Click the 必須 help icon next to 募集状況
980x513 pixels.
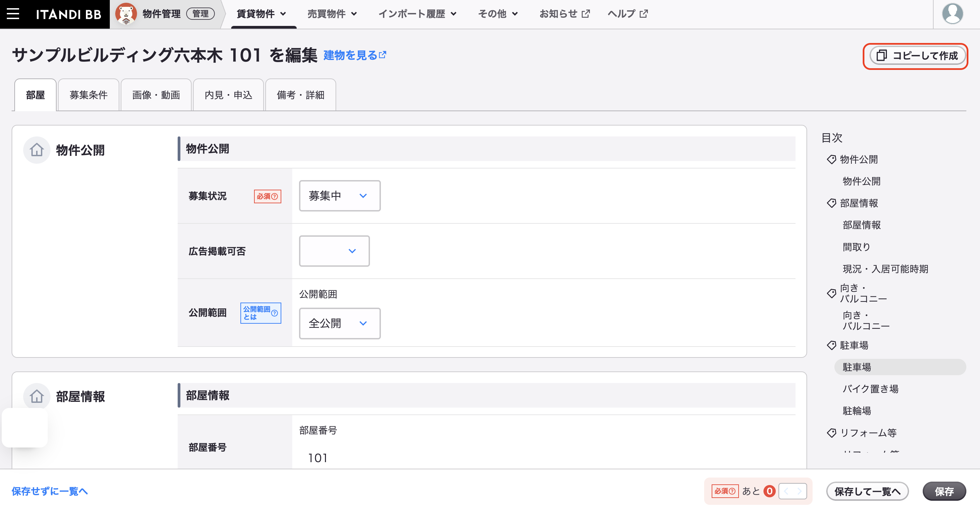point(267,196)
